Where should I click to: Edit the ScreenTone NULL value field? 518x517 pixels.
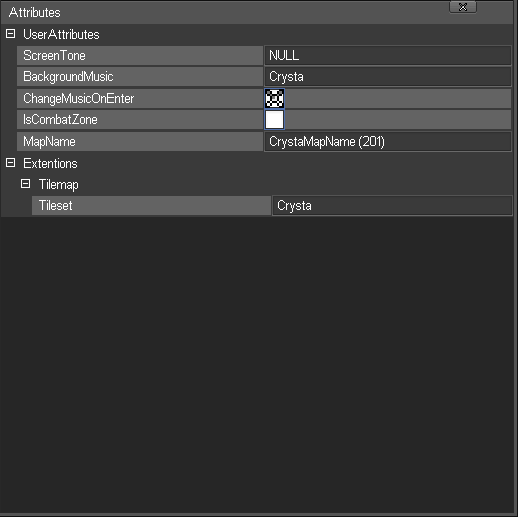tap(388, 55)
